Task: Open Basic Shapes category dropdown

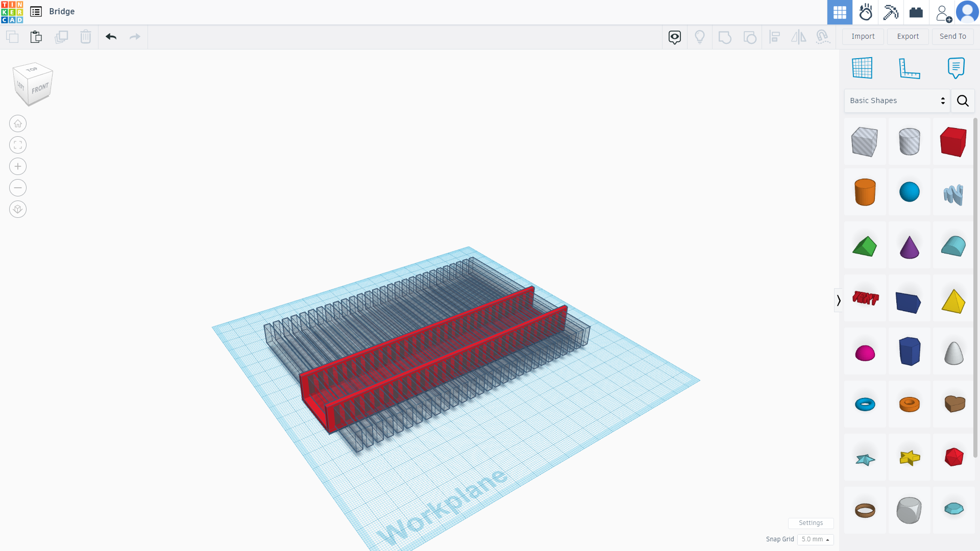Action: coord(897,101)
